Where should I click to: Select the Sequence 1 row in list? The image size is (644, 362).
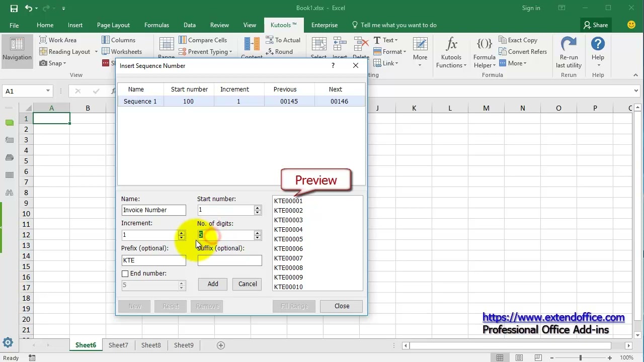(242, 102)
